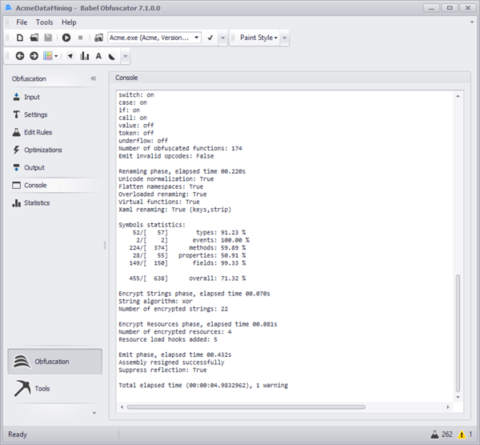480x445 pixels.
Task: Click the New project icon
Action: [x=20, y=38]
